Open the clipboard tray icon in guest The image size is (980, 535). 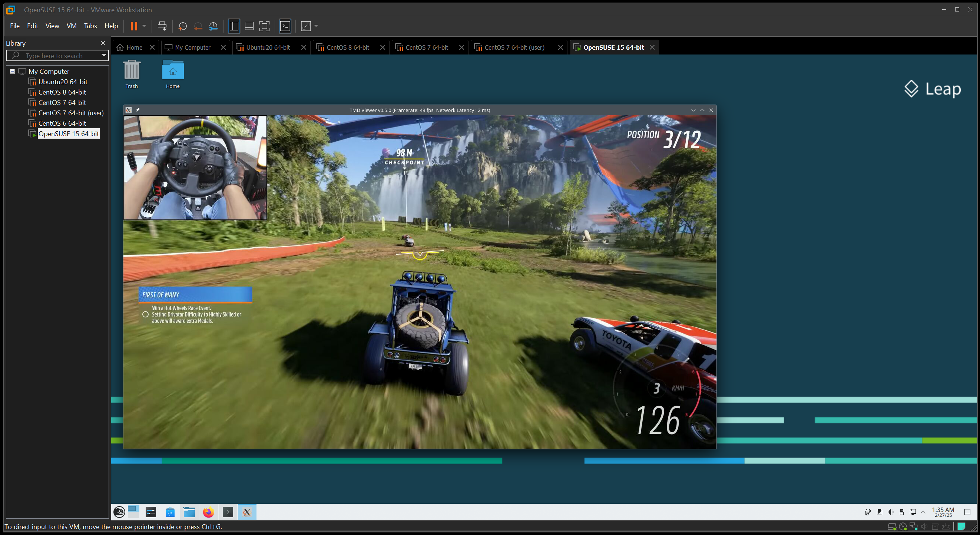pos(879,512)
